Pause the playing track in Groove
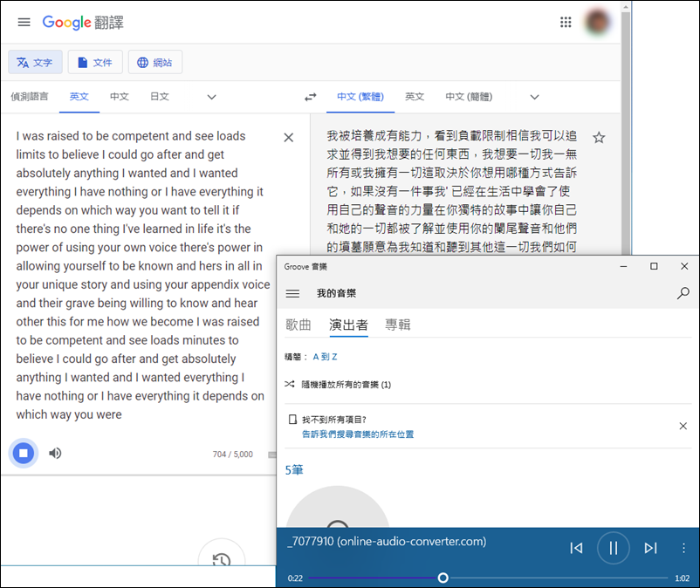 click(614, 548)
